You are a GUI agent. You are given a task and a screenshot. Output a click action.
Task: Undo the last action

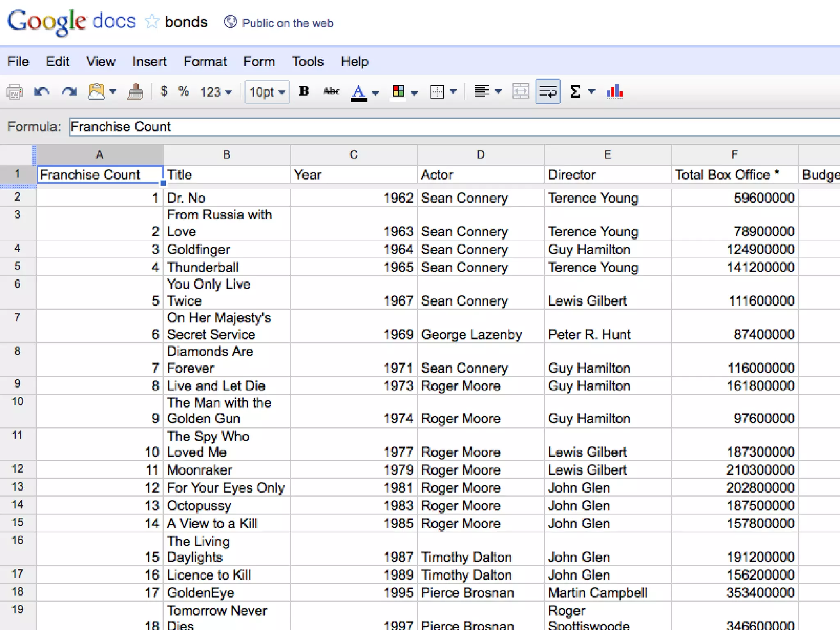(42, 92)
